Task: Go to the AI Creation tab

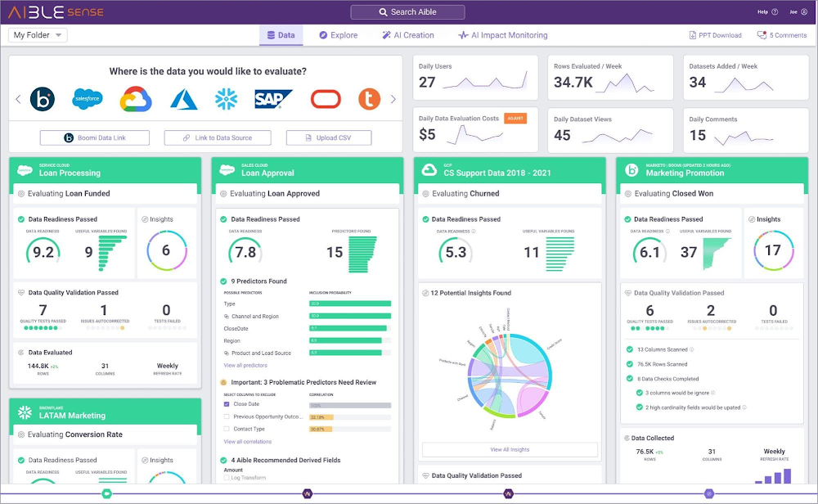Action: [408, 35]
